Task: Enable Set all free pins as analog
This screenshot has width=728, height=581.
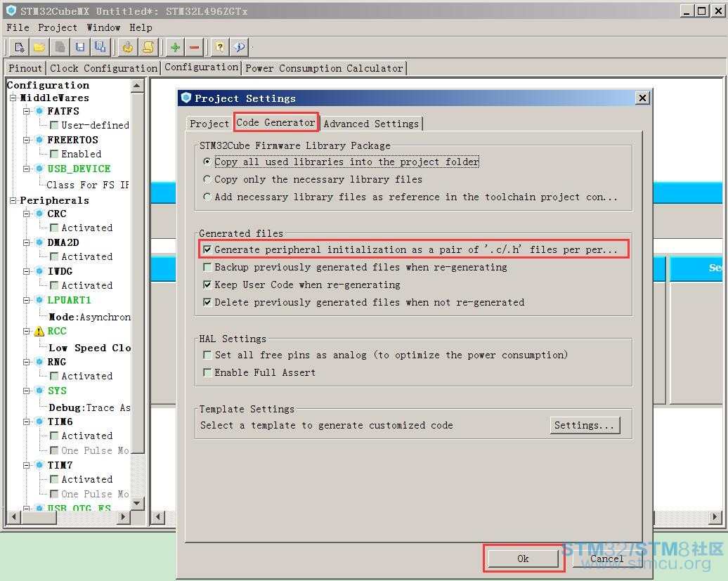Action: (207, 355)
